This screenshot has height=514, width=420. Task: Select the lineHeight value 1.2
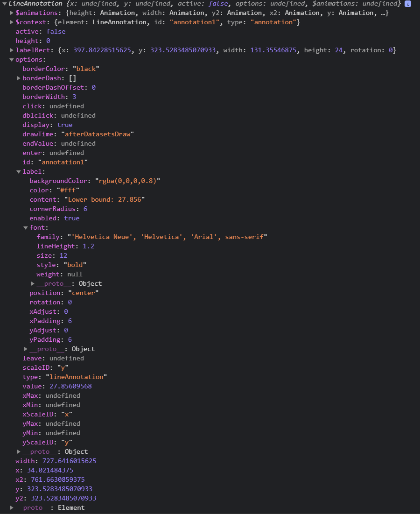[89, 246]
